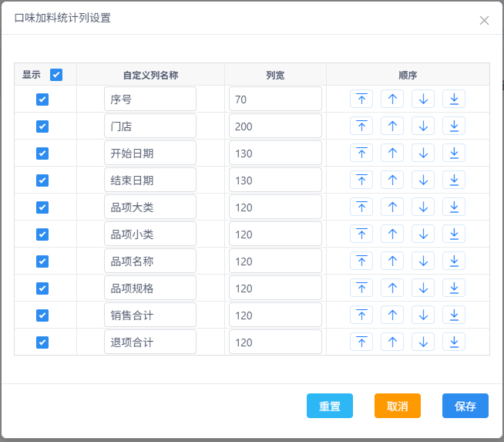
Task: Move 品项规格 row up one position
Action: click(x=392, y=288)
